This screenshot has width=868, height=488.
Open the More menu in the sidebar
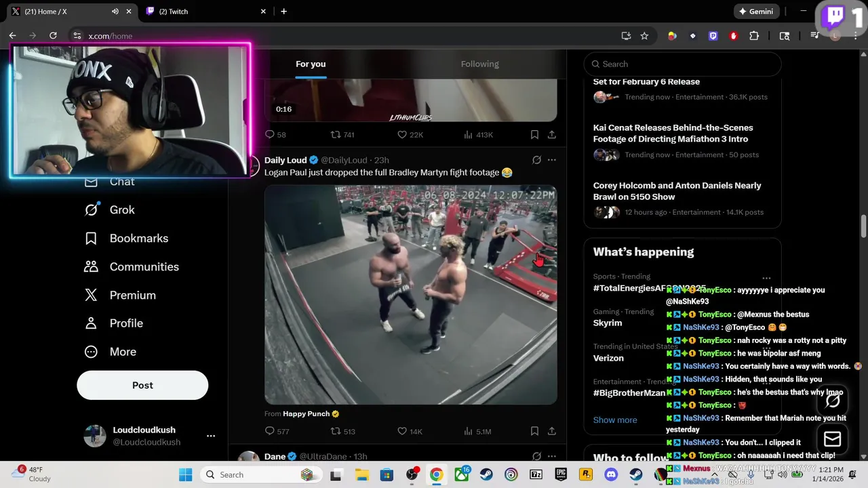[x=110, y=352]
